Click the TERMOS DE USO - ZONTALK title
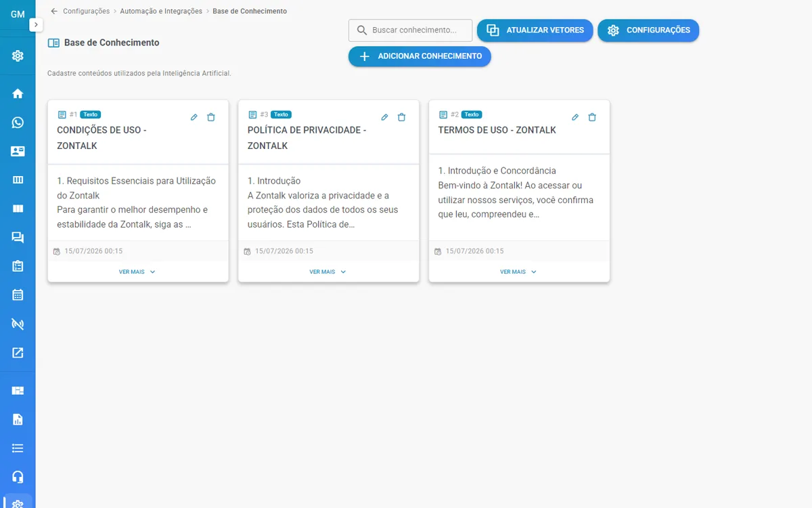 pos(497,130)
